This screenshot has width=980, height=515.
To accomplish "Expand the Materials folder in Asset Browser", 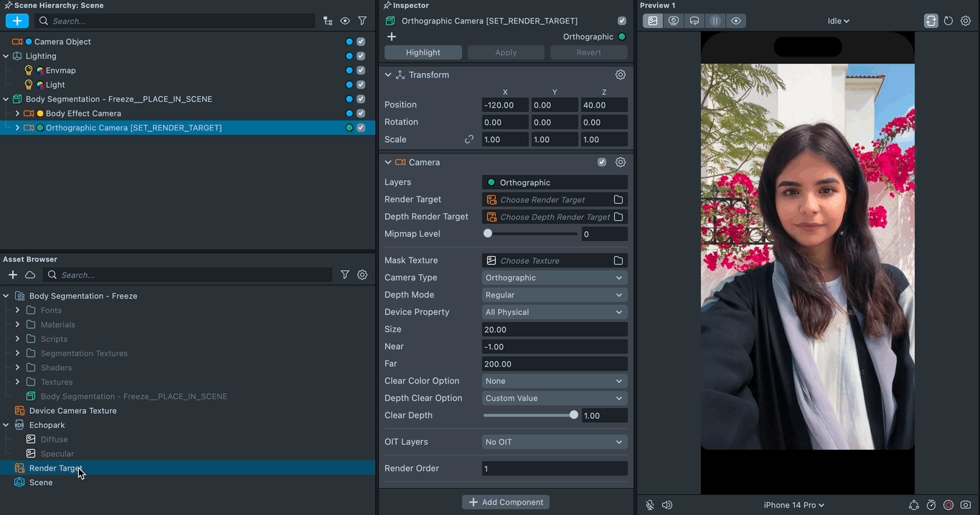I will (18, 324).
